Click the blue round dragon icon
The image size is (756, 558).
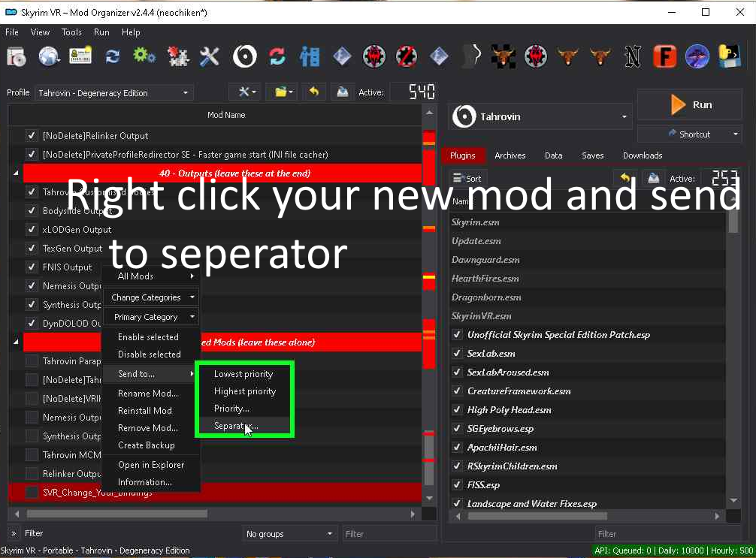(697, 56)
